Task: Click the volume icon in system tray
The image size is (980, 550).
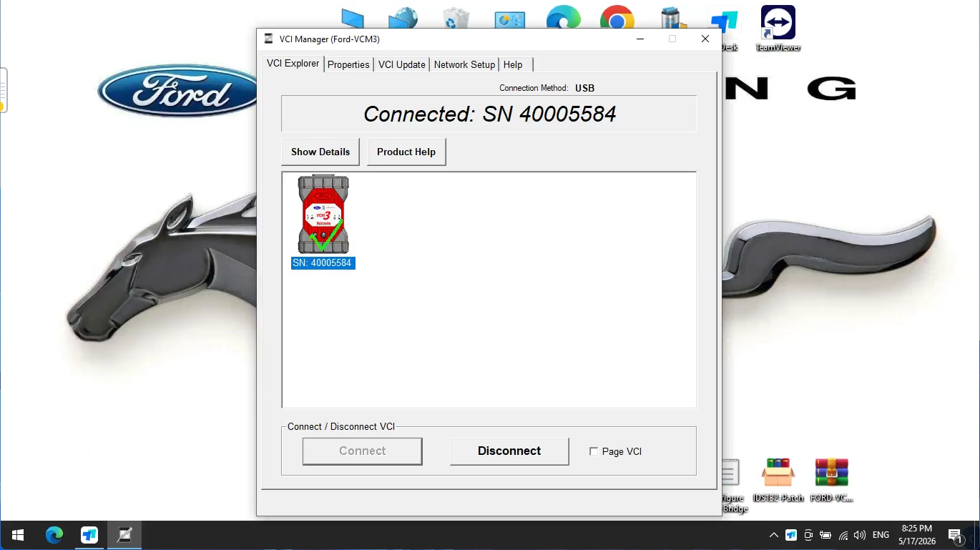Action: [x=860, y=535]
